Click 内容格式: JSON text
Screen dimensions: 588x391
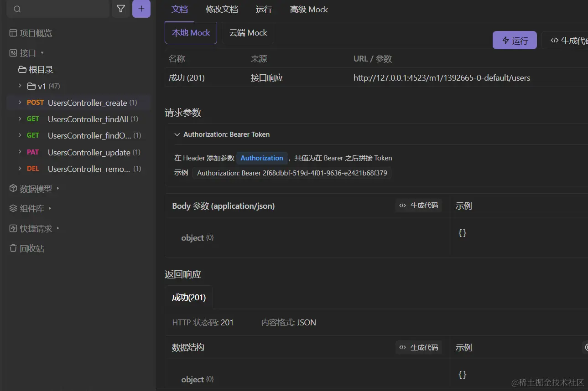tap(289, 323)
